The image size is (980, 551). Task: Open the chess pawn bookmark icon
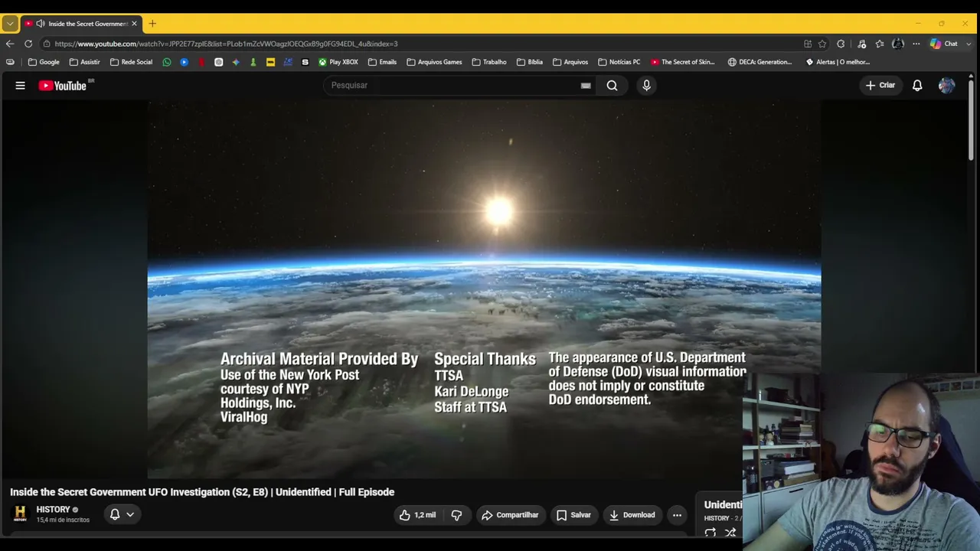(253, 62)
